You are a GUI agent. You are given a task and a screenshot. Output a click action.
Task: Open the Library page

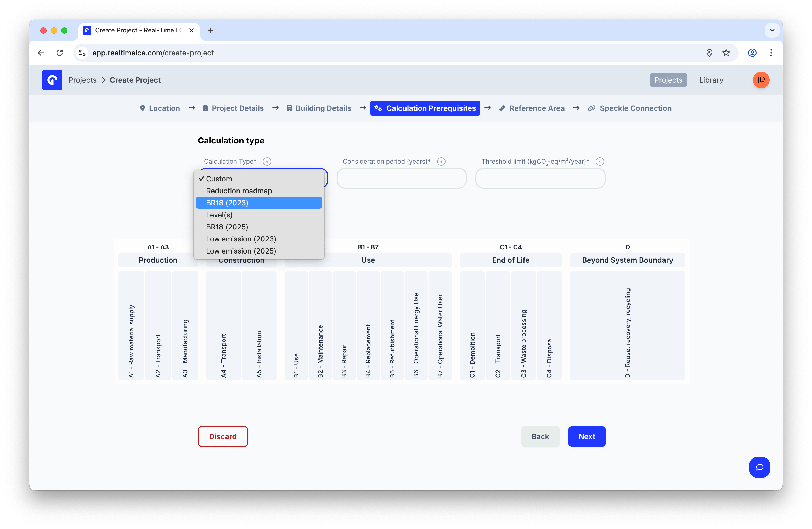[x=711, y=80]
